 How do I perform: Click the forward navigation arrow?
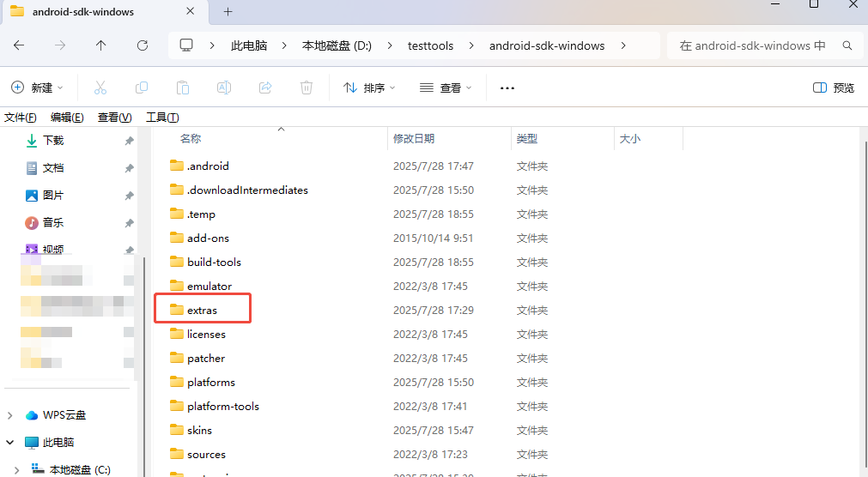click(x=60, y=45)
